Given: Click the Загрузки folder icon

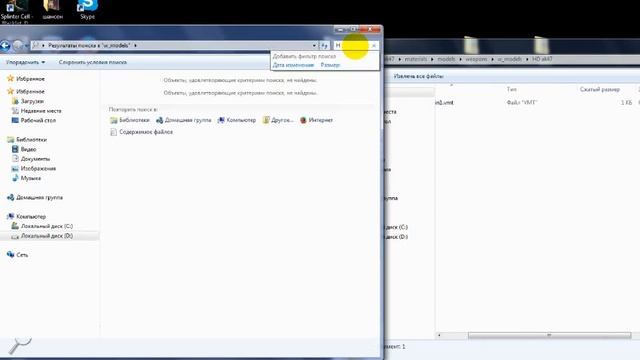Looking at the screenshot, I should pyautogui.click(x=15, y=101).
